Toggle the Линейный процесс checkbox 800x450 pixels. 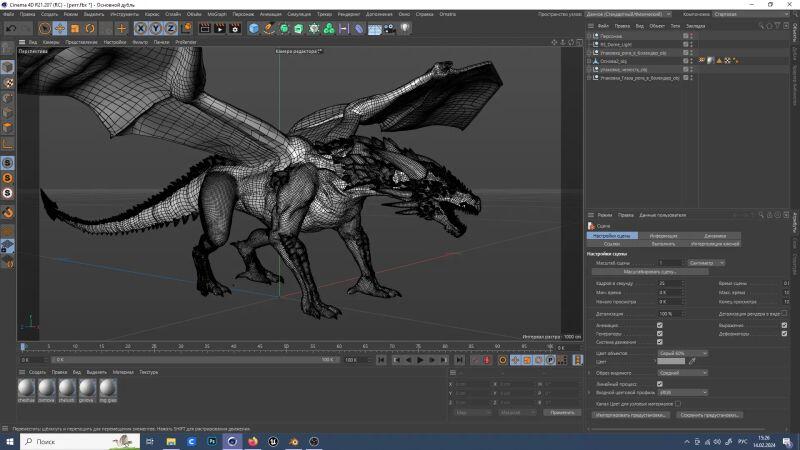tap(659, 383)
